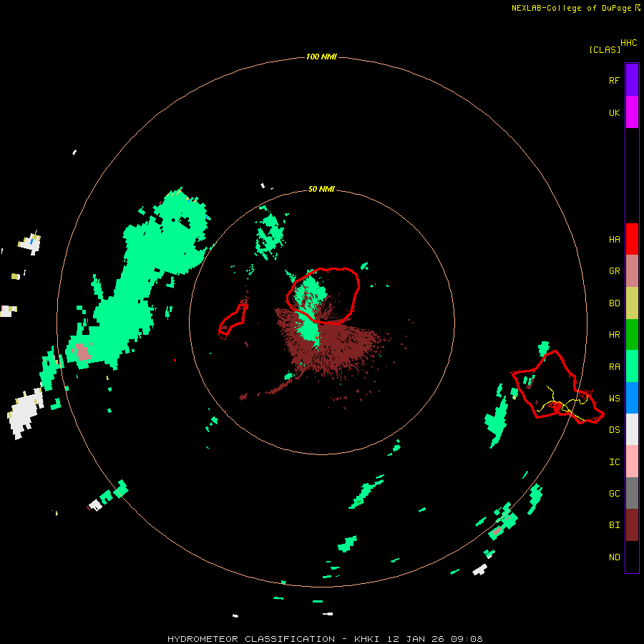This screenshot has height=644, width=644.
Task: Click the NEXLAB-College of DuPage credit text
Action: coord(571,8)
